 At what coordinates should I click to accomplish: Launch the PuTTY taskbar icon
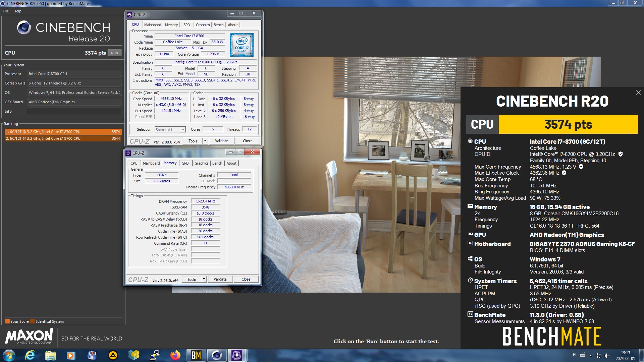point(154,355)
